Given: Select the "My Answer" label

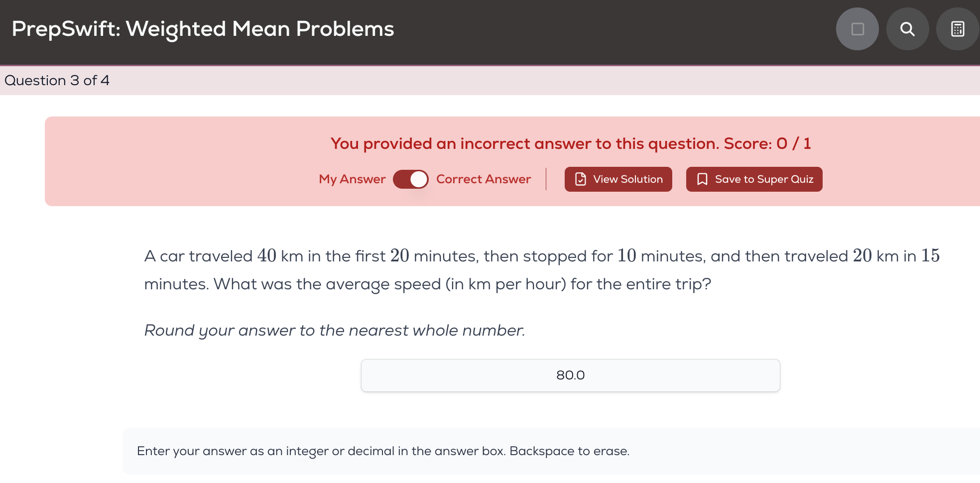Looking at the screenshot, I should pos(352,179).
